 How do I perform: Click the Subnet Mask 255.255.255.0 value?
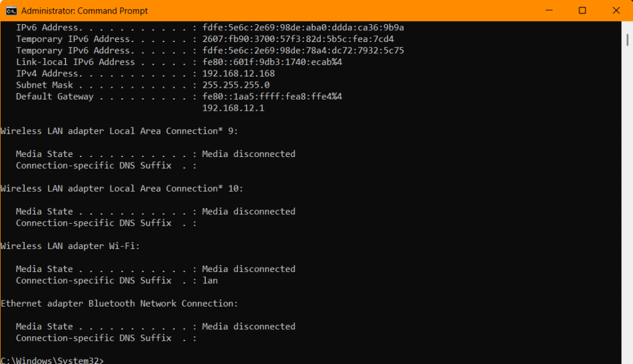[x=236, y=85]
